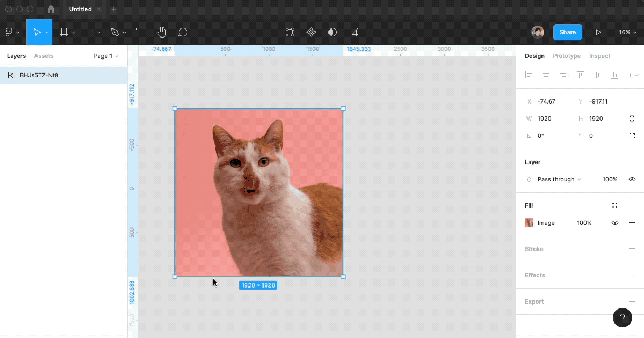
Task: Switch to the Assets panel
Action: [43, 56]
